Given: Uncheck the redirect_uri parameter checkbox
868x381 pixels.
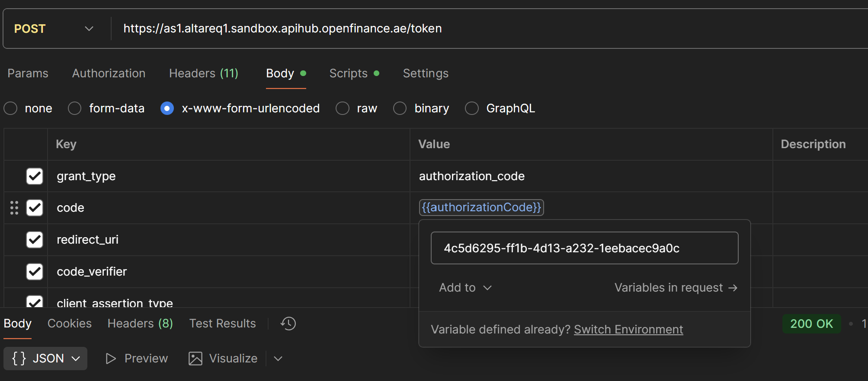Looking at the screenshot, I should (35, 240).
